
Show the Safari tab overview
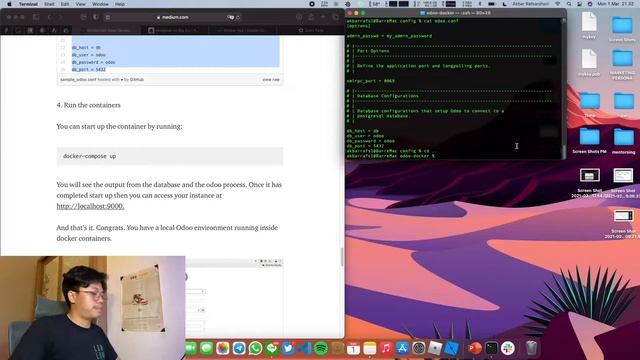click(335, 17)
